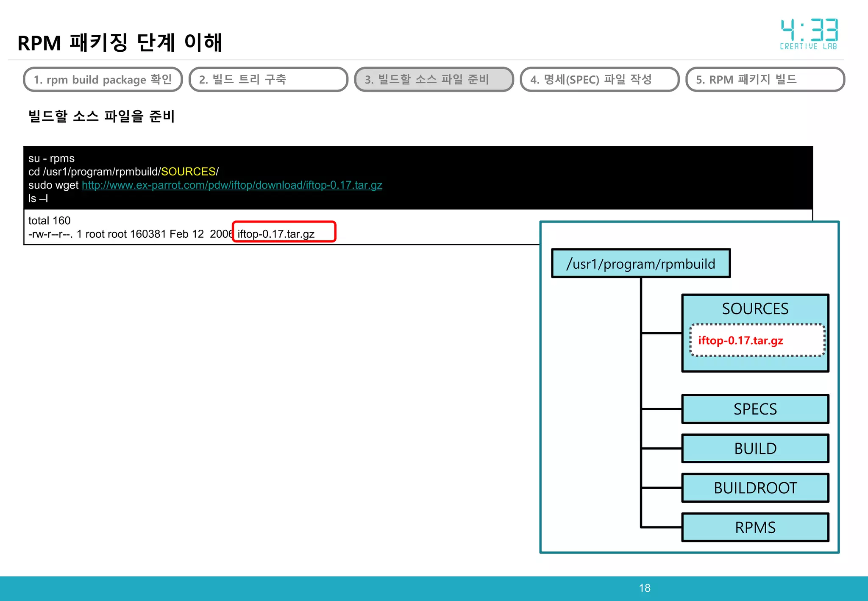868x601 pixels.
Task: Click the BUILDROOT folder box
Action: (x=755, y=488)
